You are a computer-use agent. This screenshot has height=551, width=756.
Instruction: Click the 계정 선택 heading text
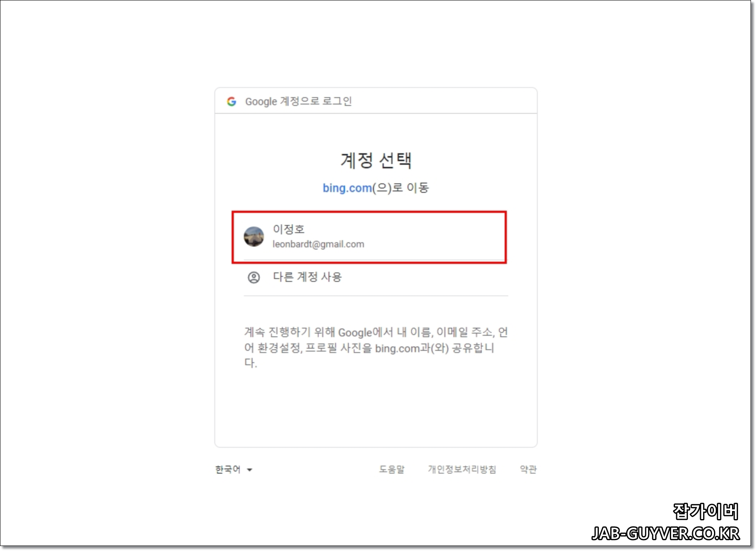click(x=376, y=160)
